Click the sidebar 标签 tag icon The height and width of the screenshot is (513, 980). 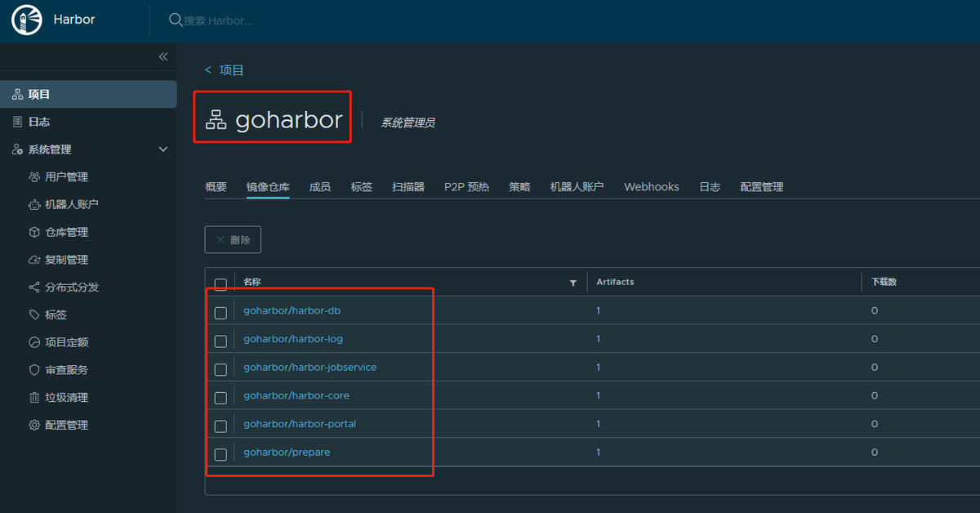click(34, 314)
